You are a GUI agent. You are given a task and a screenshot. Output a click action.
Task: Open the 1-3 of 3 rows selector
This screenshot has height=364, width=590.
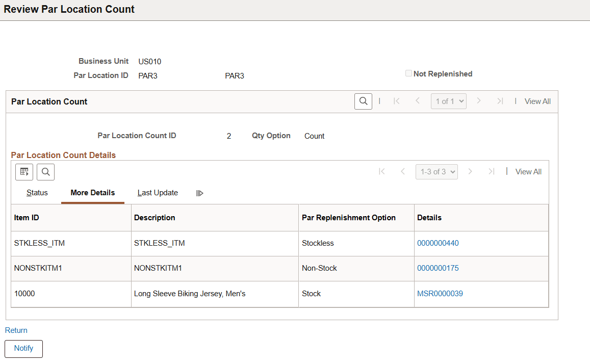tap(437, 171)
